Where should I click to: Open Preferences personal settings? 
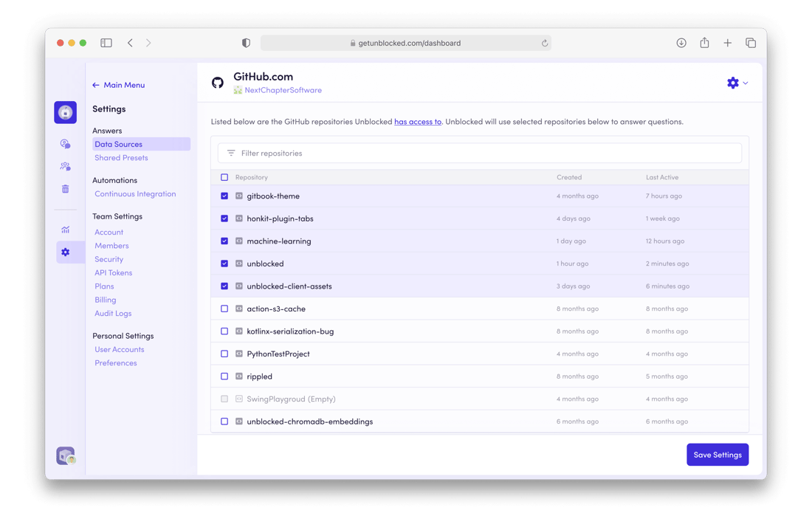coord(115,363)
